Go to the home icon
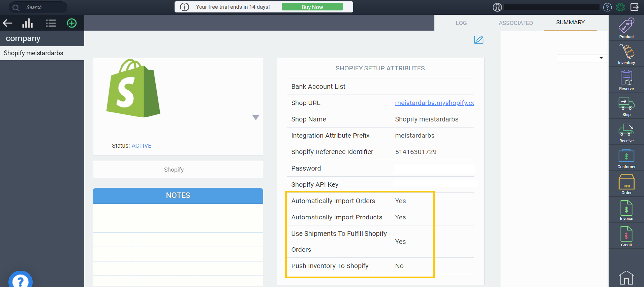The width and height of the screenshot is (644, 287). pos(626,278)
